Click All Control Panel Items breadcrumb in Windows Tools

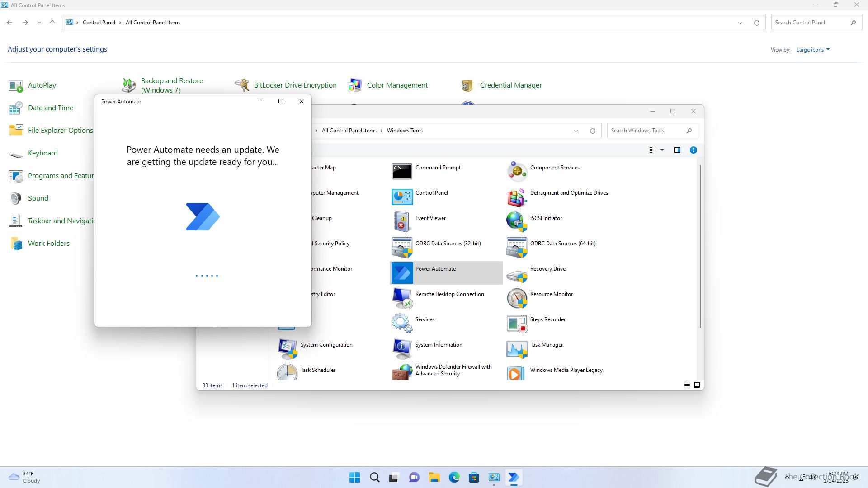click(x=349, y=131)
